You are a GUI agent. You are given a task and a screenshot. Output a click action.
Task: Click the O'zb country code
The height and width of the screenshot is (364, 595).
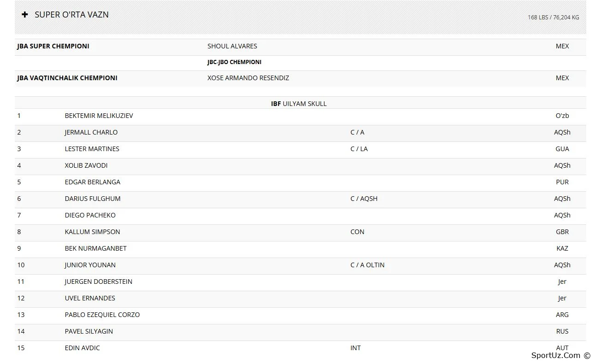pos(562,116)
